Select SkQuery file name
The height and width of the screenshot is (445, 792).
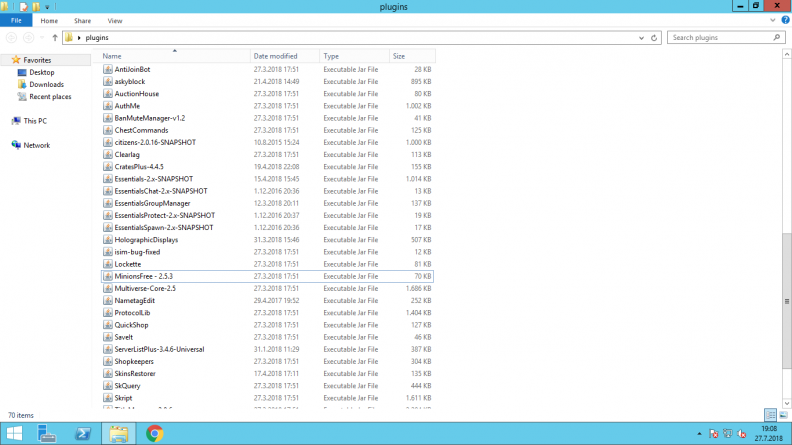click(127, 385)
